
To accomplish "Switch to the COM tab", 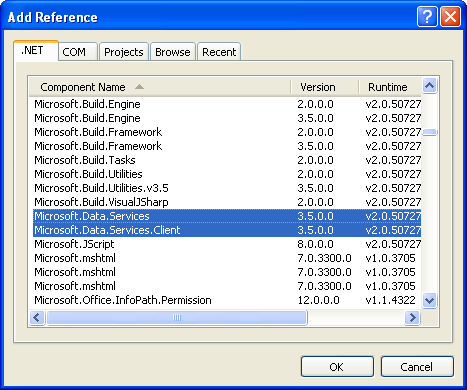I will pyautogui.click(x=78, y=52).
